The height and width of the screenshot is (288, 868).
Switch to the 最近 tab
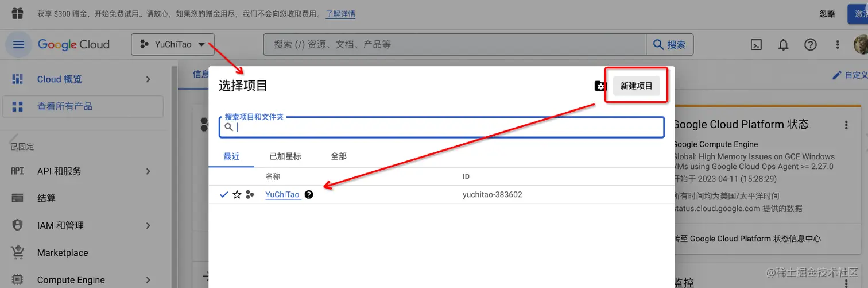point(231,156)
